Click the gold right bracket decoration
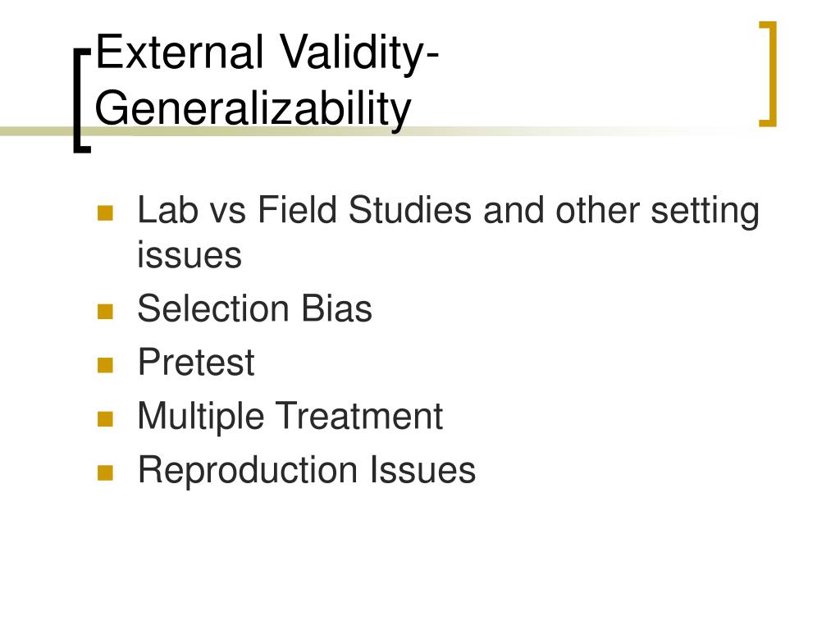Viewport: 840px width, 630px height. [x=768, y=74]
